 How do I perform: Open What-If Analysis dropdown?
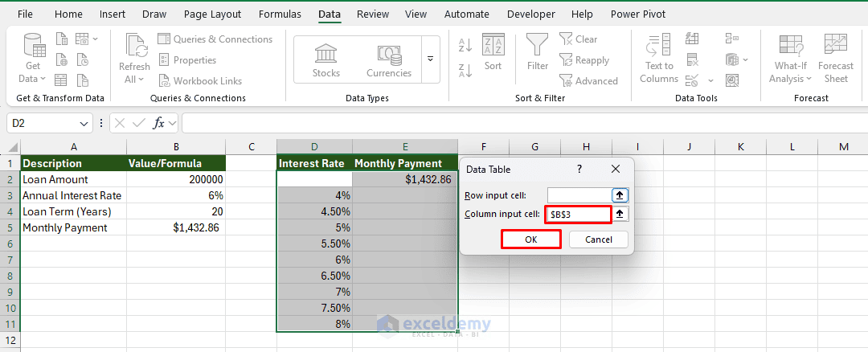790,59
